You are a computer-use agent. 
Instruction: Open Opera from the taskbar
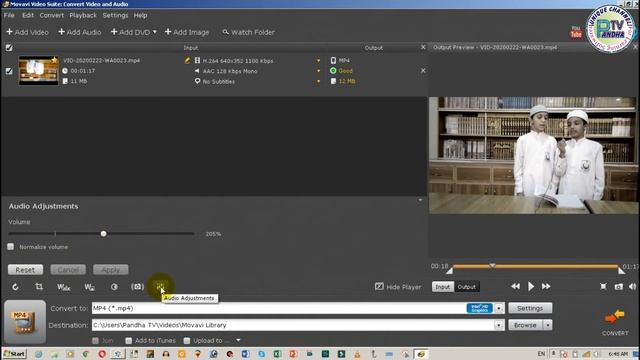pyautogui.click(x=102, y=354)
